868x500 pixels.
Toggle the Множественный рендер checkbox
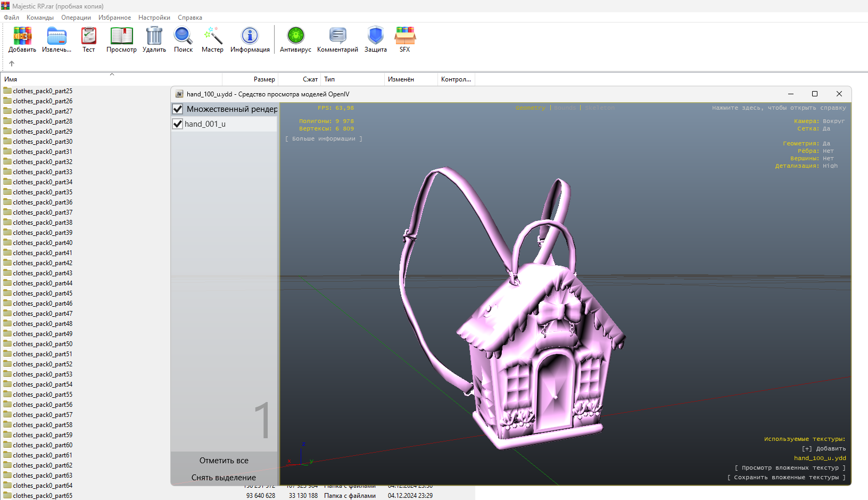pos(178,109)
